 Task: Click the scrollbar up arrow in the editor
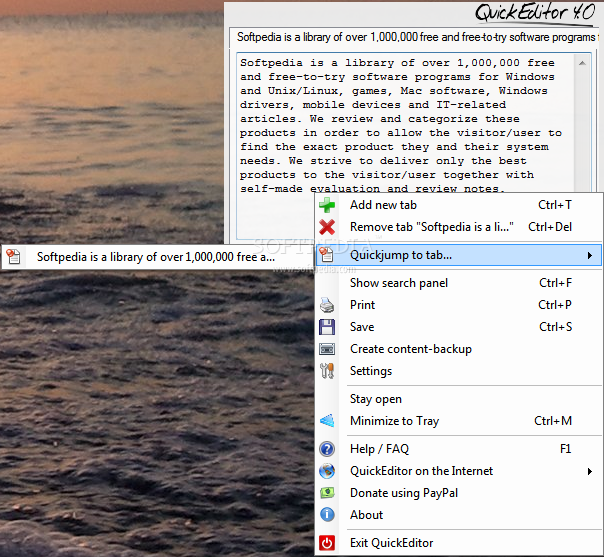[582, 63]
